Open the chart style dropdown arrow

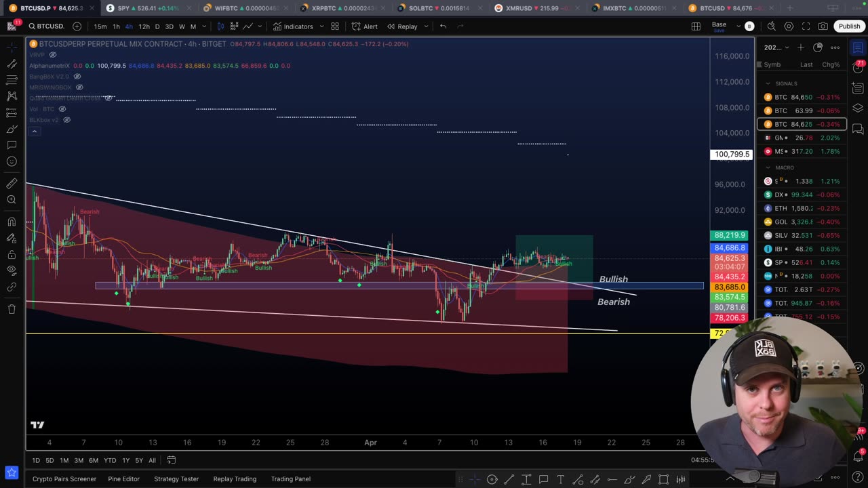[x=260, y=26]
